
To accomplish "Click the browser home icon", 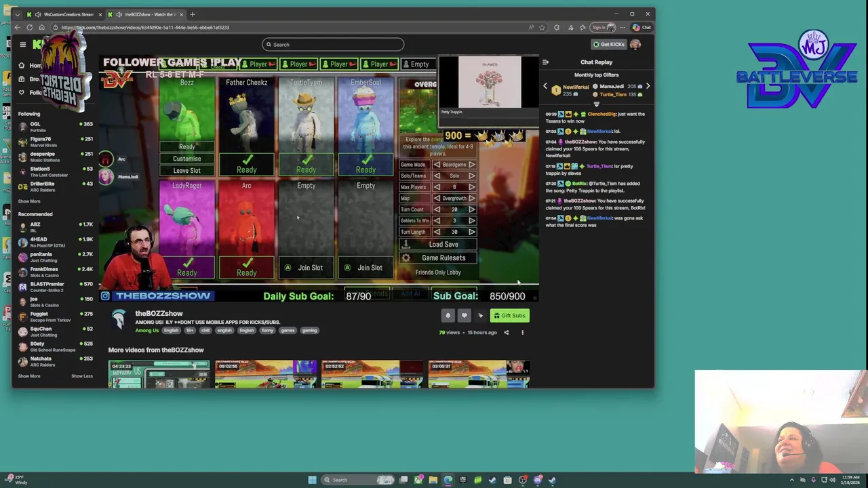I will [41, 28].
